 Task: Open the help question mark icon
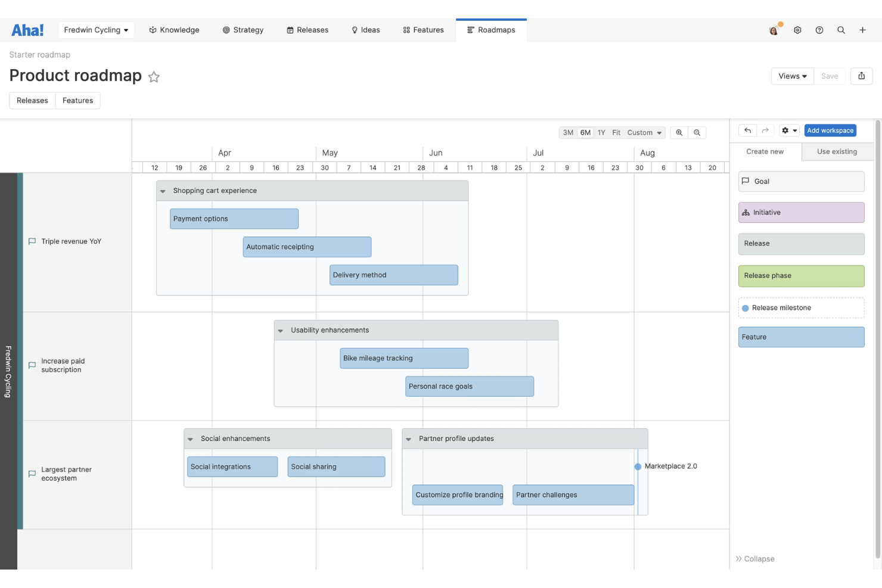point(819,30)
